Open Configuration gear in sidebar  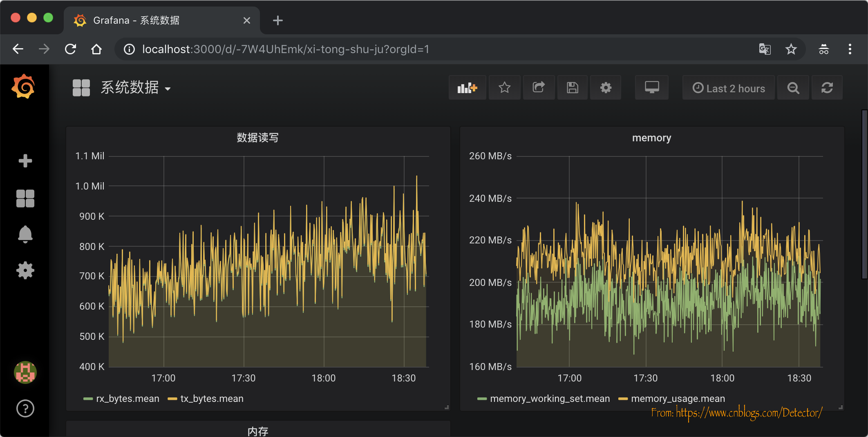(x=25, y=270)
